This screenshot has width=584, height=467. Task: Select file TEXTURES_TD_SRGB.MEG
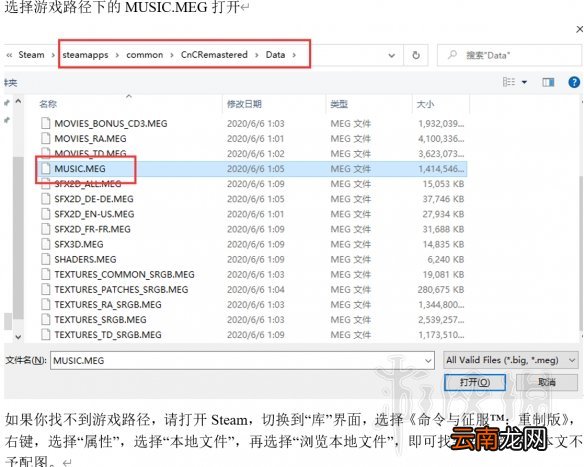click(x=108, y=335)
